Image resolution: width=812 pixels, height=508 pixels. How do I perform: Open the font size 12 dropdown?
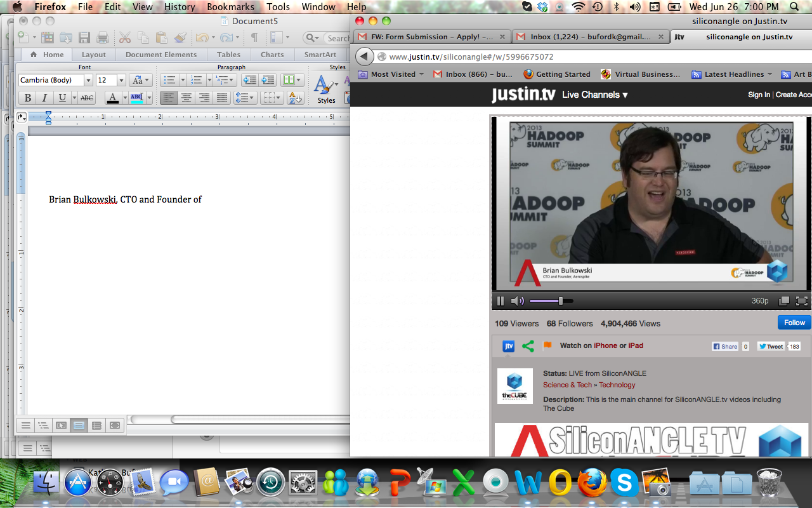pyautogui.click(x=121, y=81)
